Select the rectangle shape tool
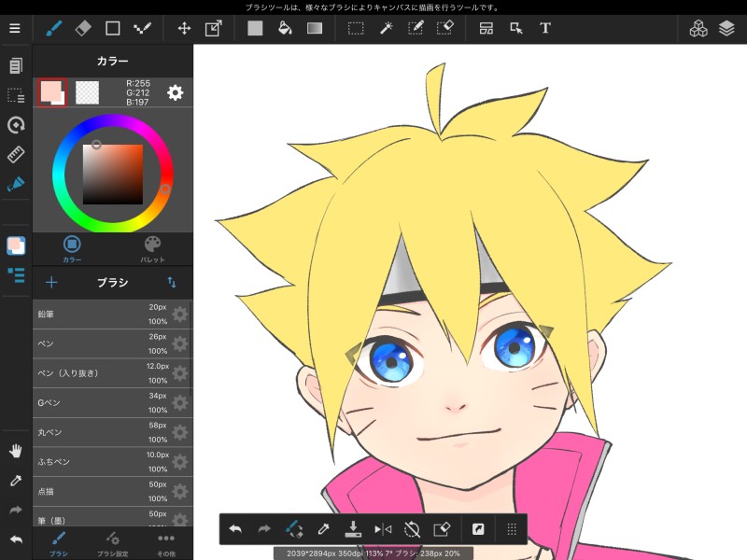 (112, 28)
